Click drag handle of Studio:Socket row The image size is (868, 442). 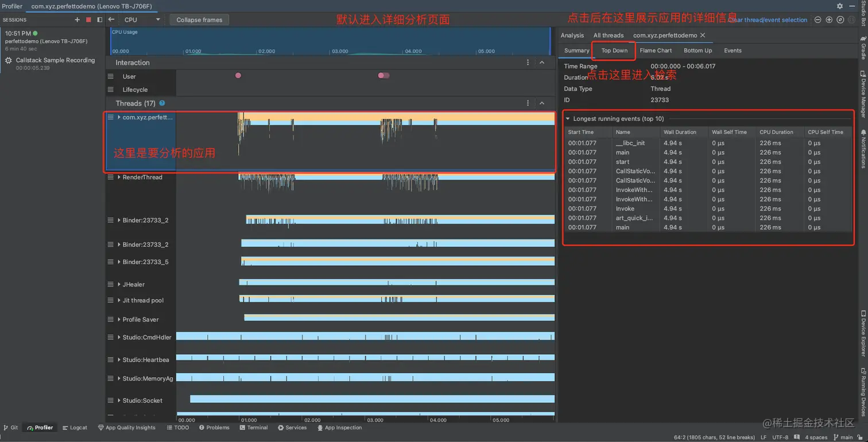pyautogui.click(x=111, y=401)
